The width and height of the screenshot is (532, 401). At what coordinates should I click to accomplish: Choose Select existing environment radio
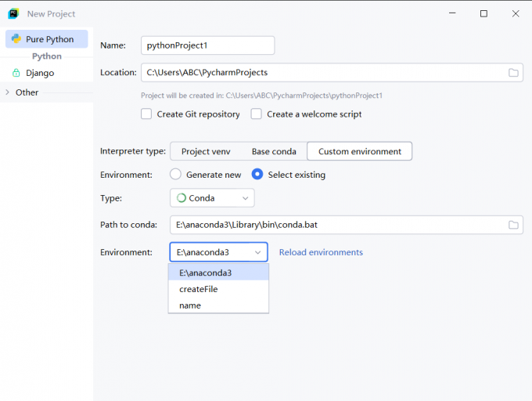257,175
